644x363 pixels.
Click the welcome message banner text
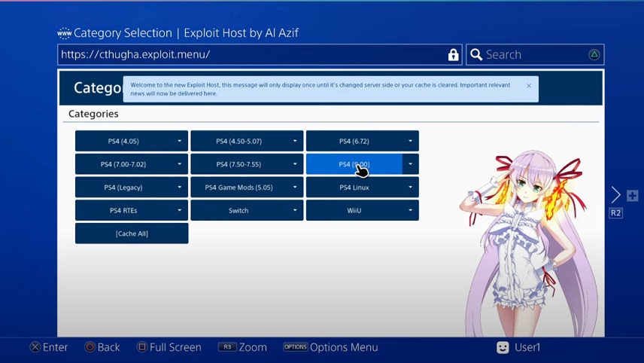[x=320, y=89]
